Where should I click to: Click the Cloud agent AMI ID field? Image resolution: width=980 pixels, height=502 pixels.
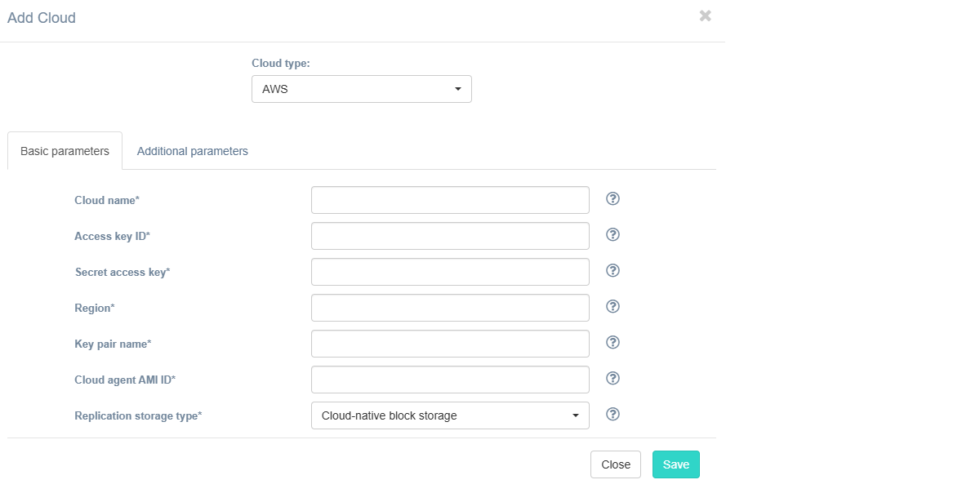pyautogui.click(x=450, y=380)
